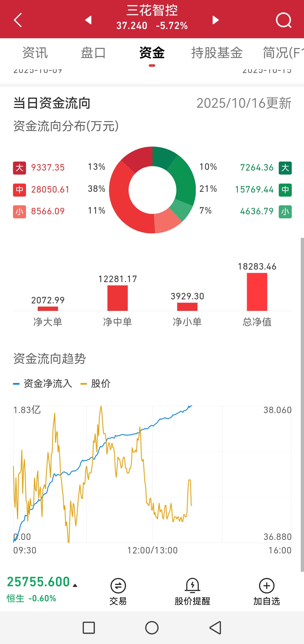The image size is (304, 644).
Task: Tap the 股价 orange legend item
Action: (95, 384)
